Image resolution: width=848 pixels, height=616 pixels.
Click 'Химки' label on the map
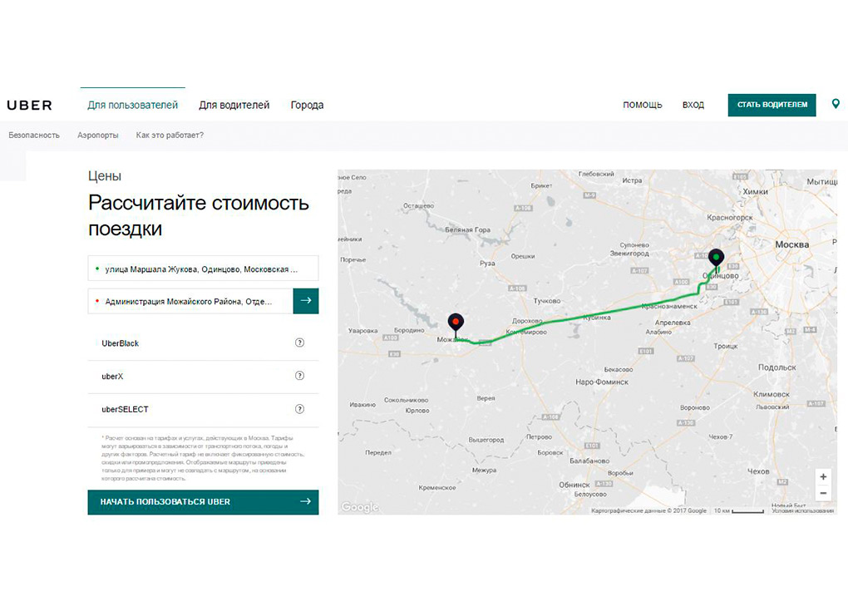pos(756,191)
